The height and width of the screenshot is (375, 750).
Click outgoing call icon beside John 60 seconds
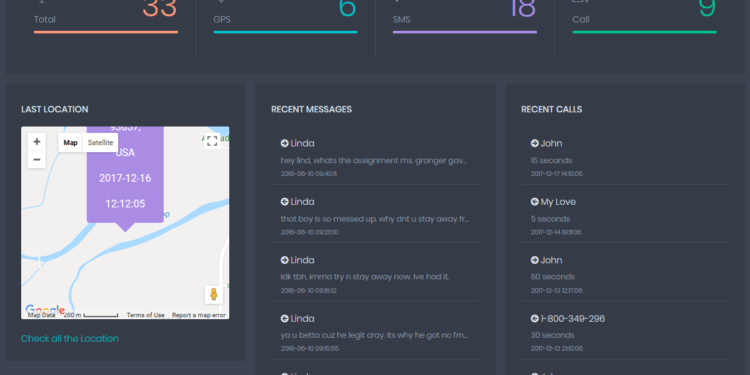click(x=535, y=260)
